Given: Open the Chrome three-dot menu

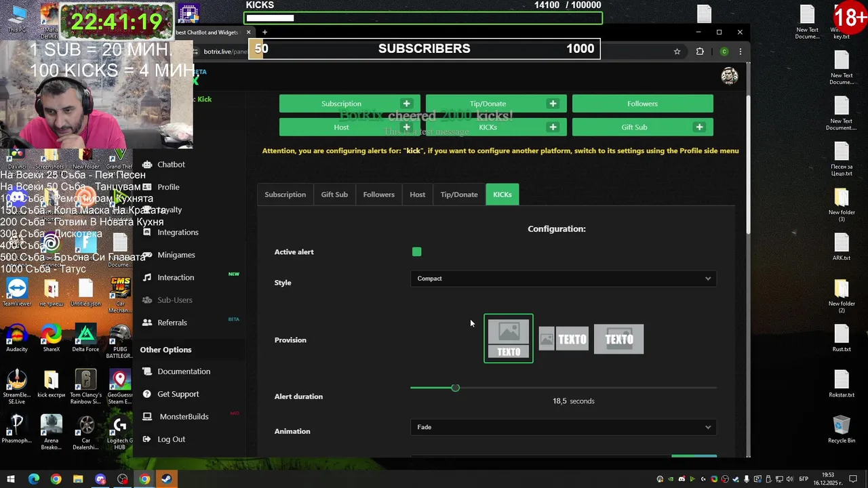Looking at the screenshot, I should click(741, 52).
